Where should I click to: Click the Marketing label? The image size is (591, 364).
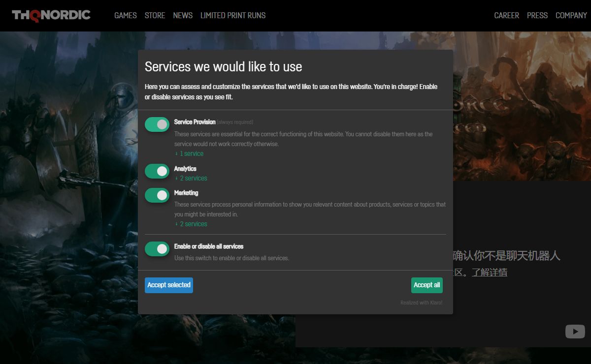pyautogui.click(x=186, y=193)
